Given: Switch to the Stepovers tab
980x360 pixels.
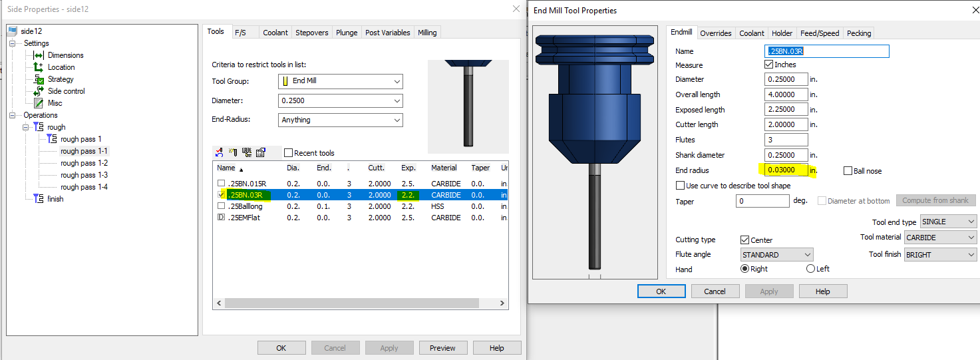Looking at the screenshot, I should [311, 33].
